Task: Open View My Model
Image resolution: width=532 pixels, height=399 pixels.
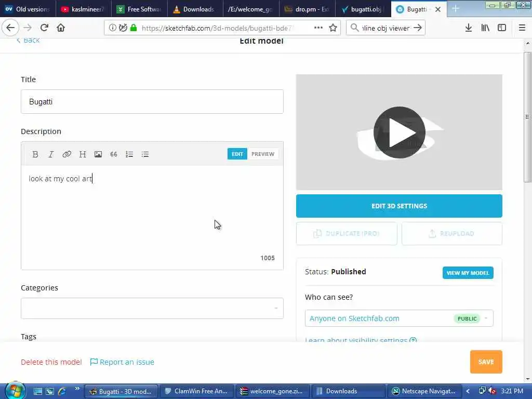Action: 468,273
